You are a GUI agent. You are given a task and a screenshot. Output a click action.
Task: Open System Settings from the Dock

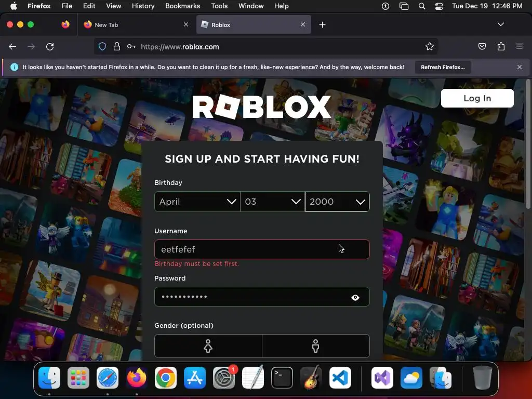tap(224, 378)
